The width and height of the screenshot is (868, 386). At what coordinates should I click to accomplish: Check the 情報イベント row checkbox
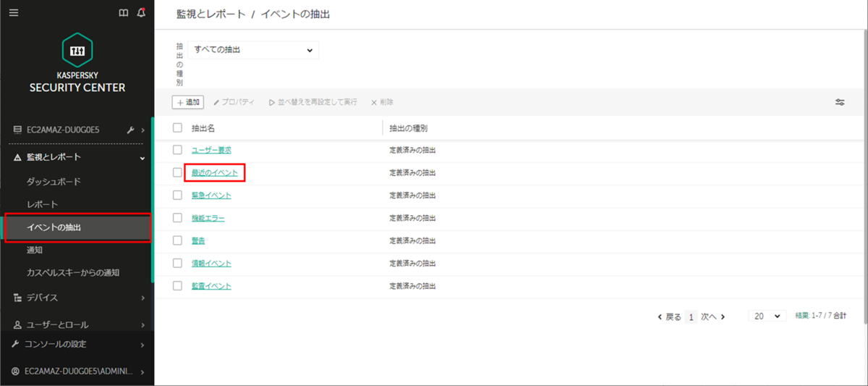pos(177,263)
